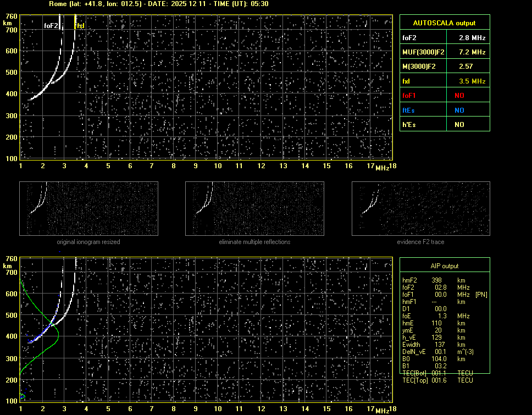This screenshot has width=532, height=415.
Task: Select the AUTOSCALA output header
Action: click(x=445, y=23)
